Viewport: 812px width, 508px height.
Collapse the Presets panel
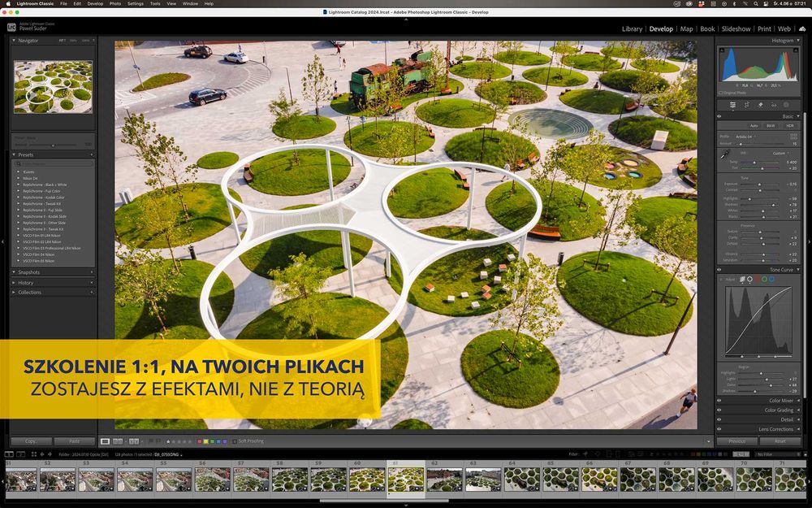click(14, 154)
